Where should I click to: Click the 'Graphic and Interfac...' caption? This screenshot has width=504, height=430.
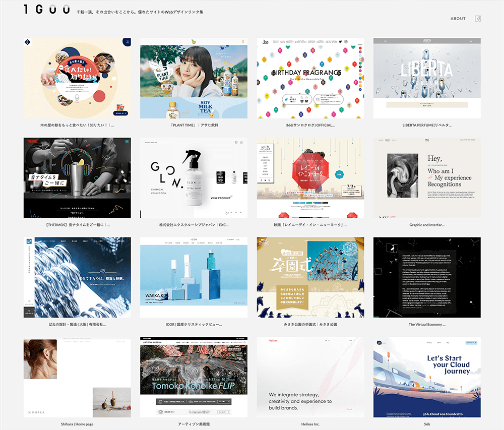(x=427, y=225)
